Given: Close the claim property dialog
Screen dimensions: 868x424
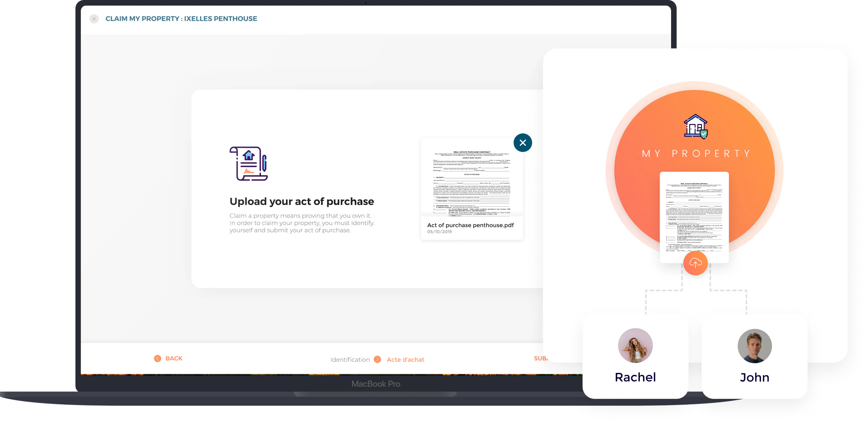Looking at the screenshot, I should pos(94,19).
